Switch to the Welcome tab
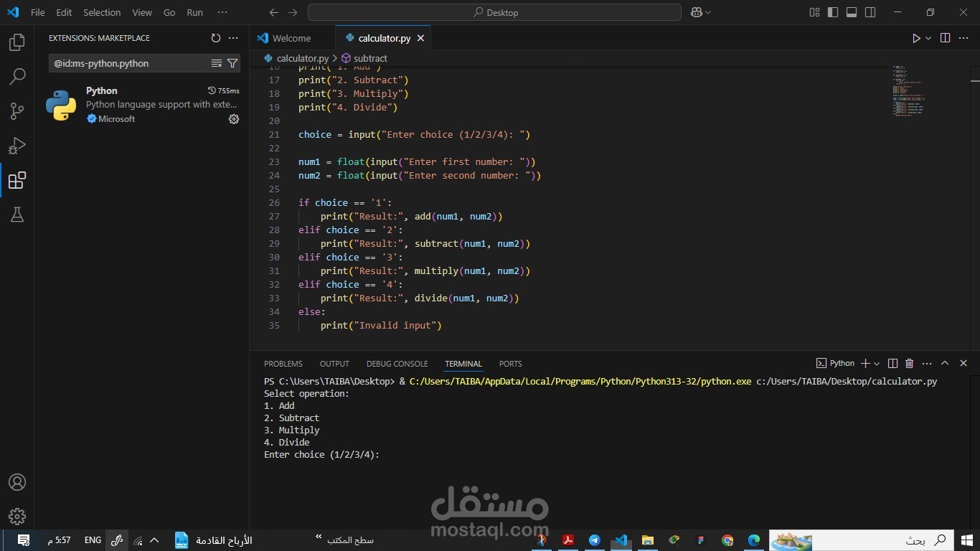The image size is (980, 551). point(290,38)
